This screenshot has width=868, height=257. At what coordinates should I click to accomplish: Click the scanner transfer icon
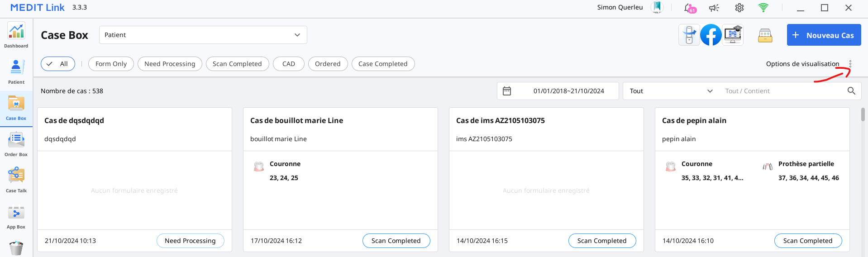(x=689, y=35)
